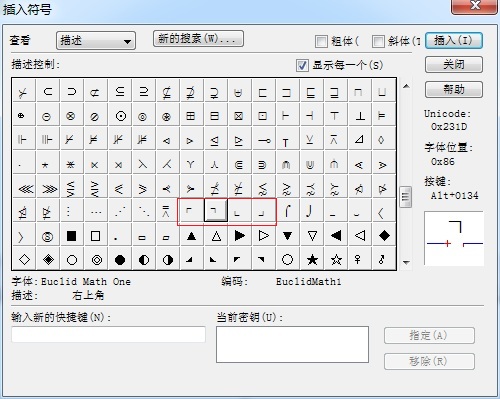
Task: Click the 新的搜索(W)... button
Action: point(198,39)
